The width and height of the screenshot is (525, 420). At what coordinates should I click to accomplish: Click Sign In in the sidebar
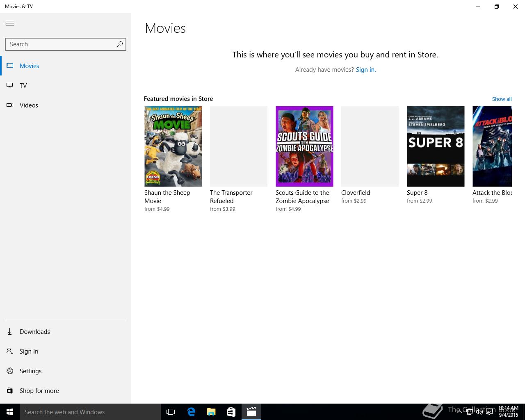click(x=66, y=351)
